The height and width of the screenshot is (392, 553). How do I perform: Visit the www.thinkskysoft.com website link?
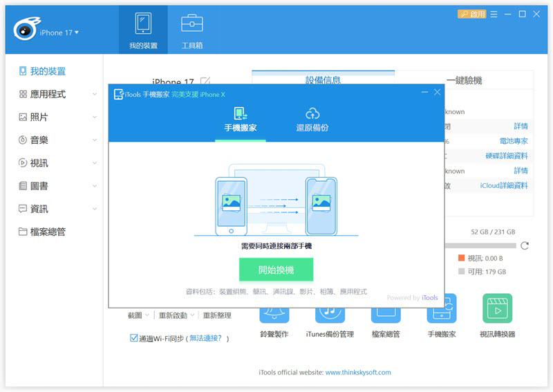358,372
